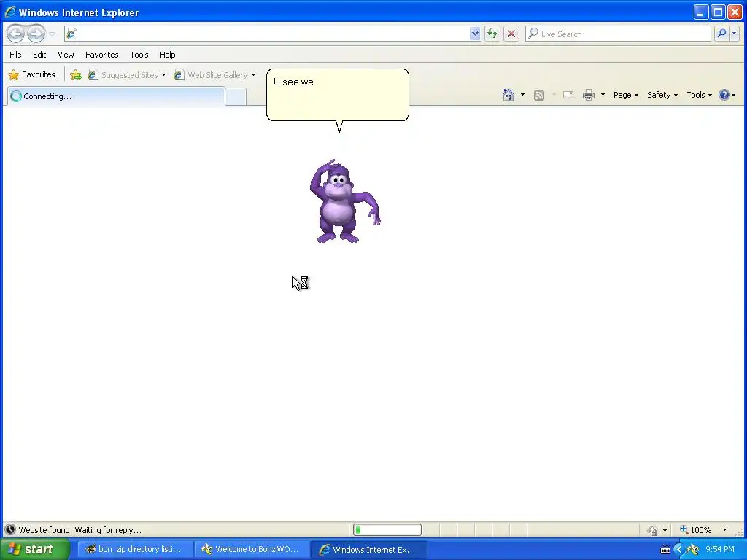Select the Connecting... tab
The width and height of the screenshot is (747, 560).
(x=116, y=96)
